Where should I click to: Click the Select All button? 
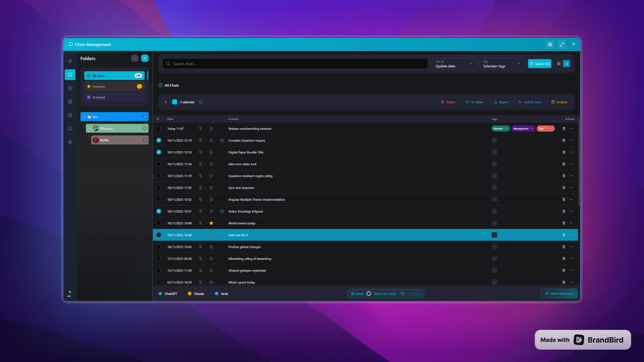[x=539, y=64]
